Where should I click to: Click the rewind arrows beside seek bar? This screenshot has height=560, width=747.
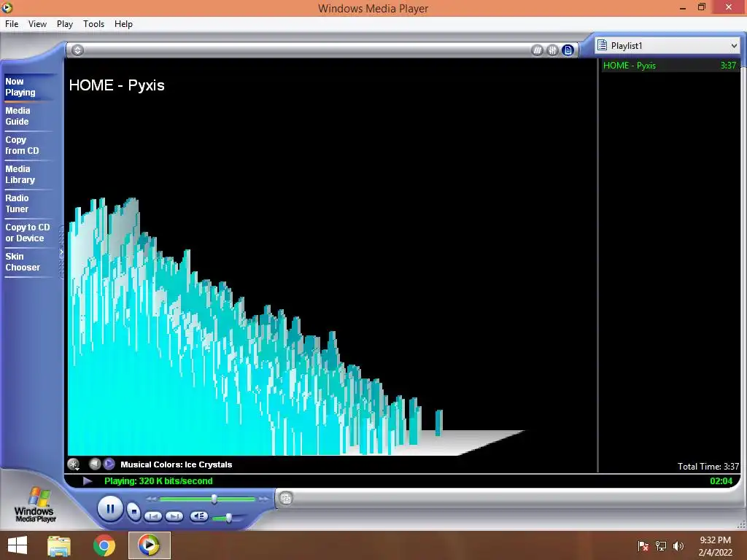coord(151,499)
